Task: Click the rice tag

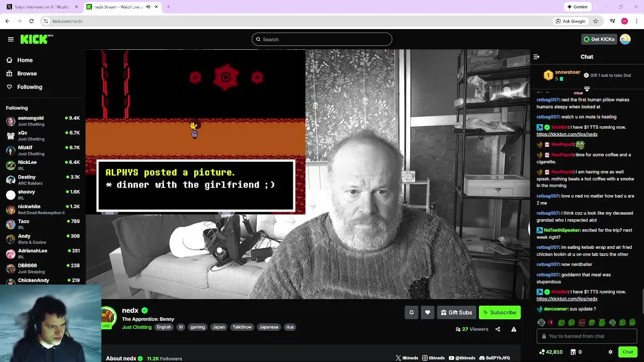Action: (x=290, y=327)
